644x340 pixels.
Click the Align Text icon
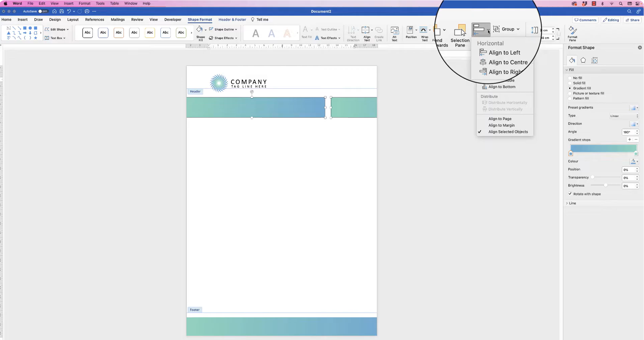click(366, 30)
